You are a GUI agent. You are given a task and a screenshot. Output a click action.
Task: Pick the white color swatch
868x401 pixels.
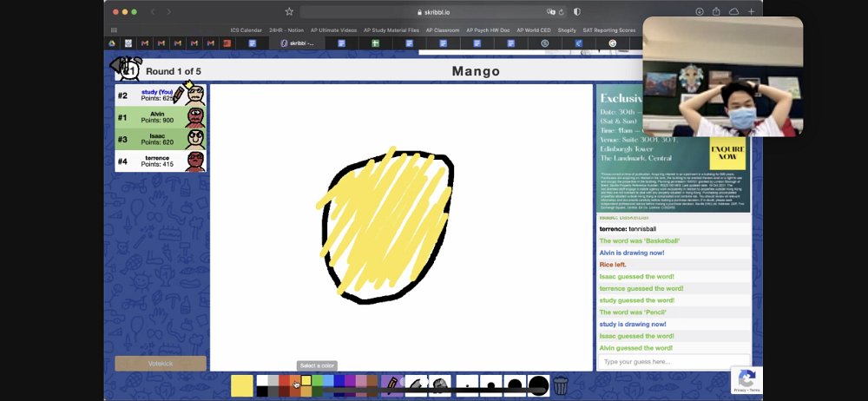point(262,380)
